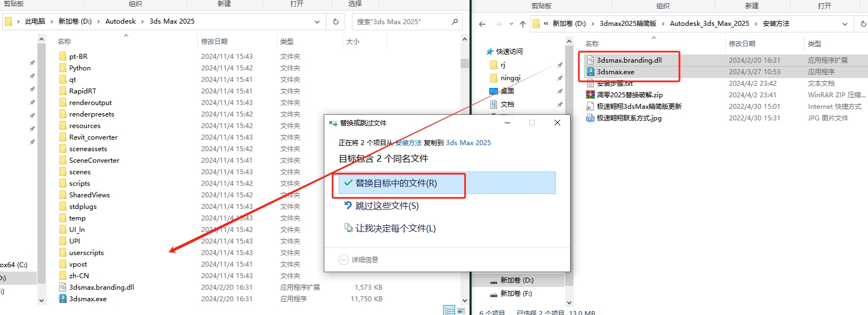The height and width of the screenshot is (315, 868).
Task: Sort by 修改日期 column in left window
Action: pyautogui.click(x=214, y=41)
